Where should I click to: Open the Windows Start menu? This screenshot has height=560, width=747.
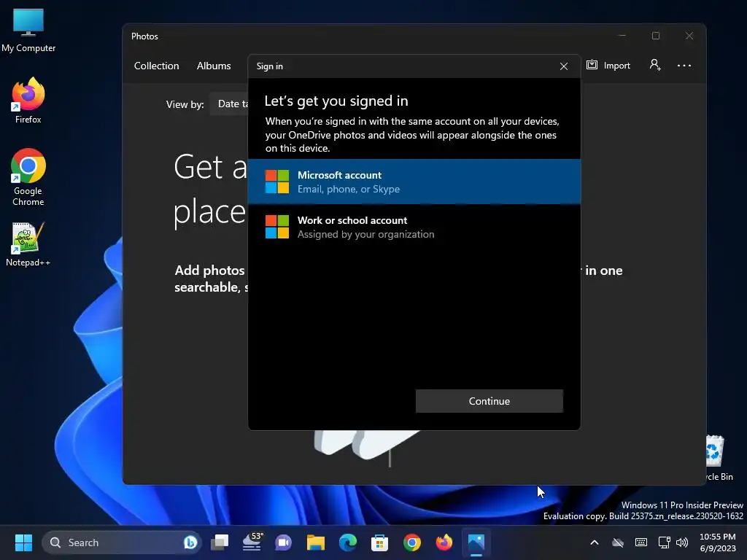tap(23, 542)
